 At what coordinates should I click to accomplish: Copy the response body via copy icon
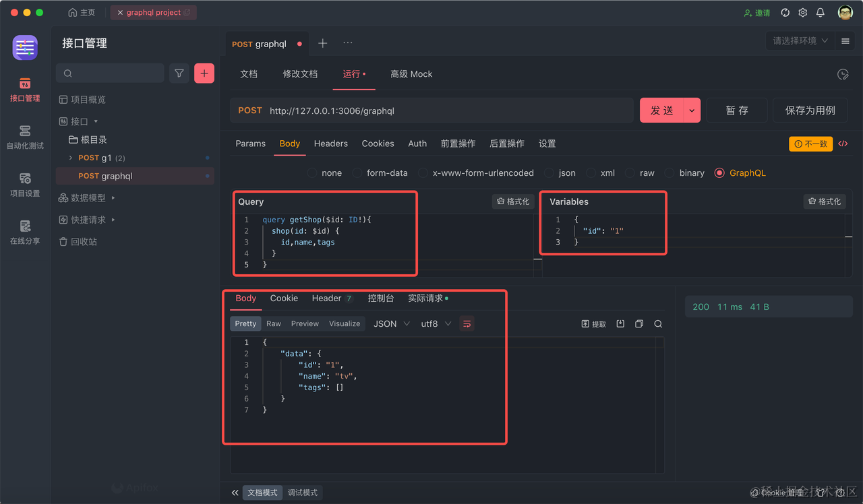[x=639, y=323]
